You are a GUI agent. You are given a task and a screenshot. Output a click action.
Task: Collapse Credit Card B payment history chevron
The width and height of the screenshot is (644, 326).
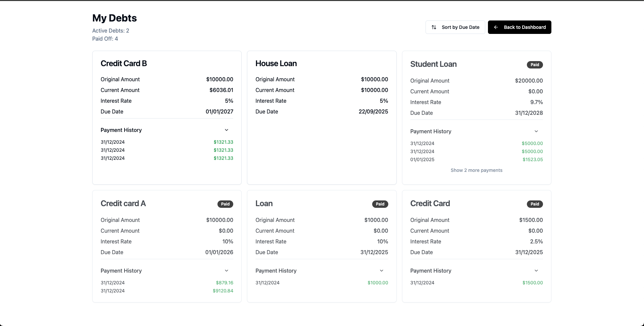pyautogui.click(x=227, y=130)
